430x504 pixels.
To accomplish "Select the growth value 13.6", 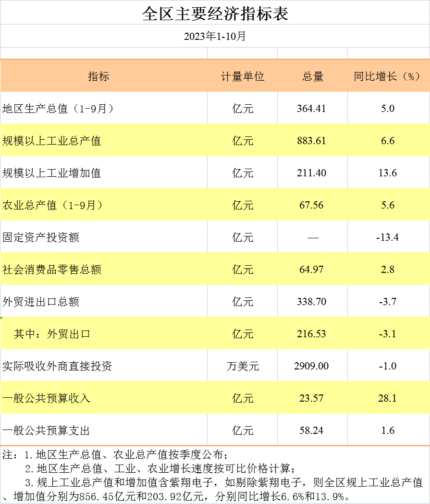I will click(388, 173).
